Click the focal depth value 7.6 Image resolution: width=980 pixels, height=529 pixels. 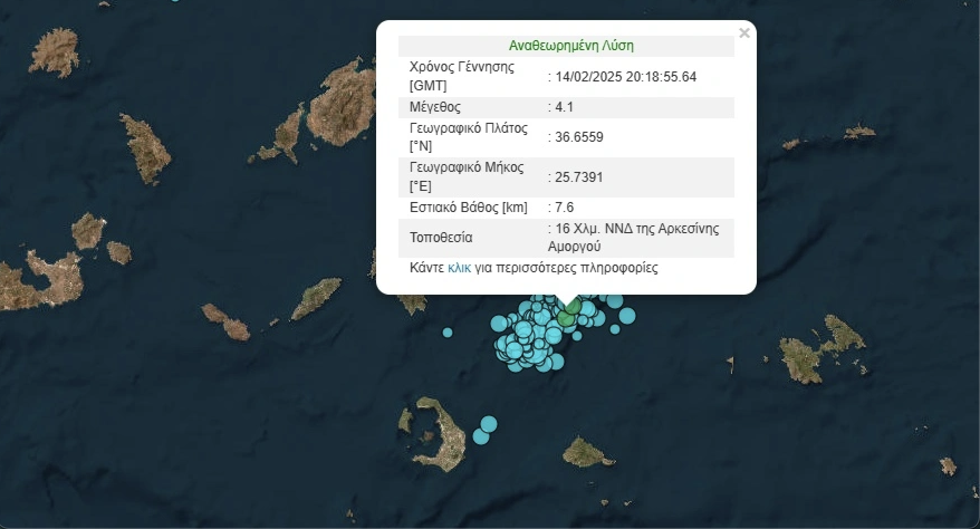[x=564, y=208]
